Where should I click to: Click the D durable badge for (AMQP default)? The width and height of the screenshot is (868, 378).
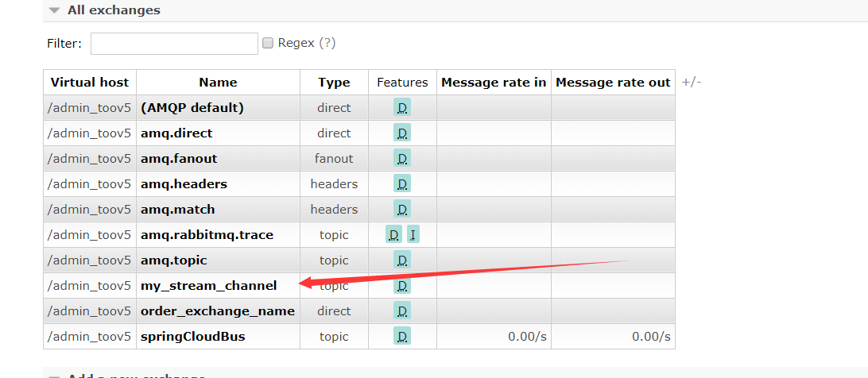tap(402, 108)
